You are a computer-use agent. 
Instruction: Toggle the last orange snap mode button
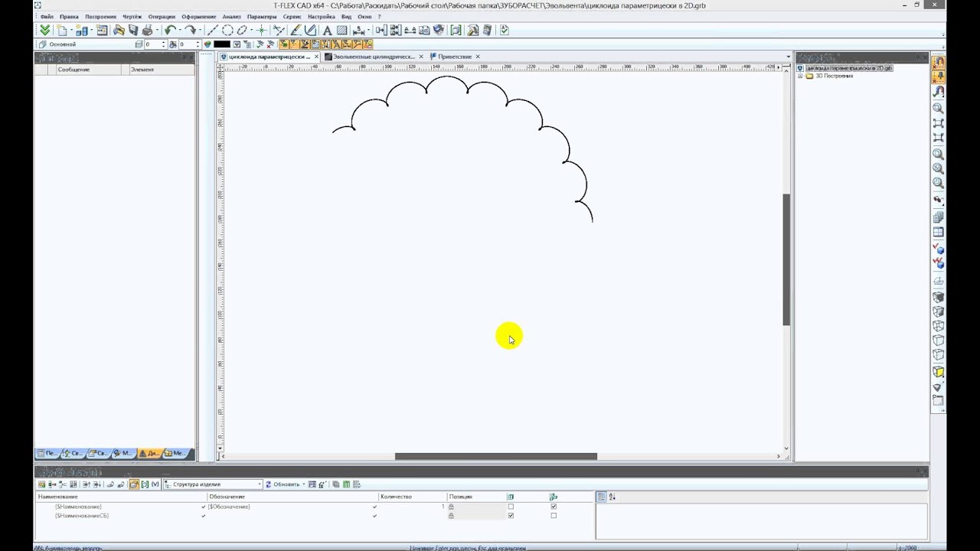[x=367, y=44]
